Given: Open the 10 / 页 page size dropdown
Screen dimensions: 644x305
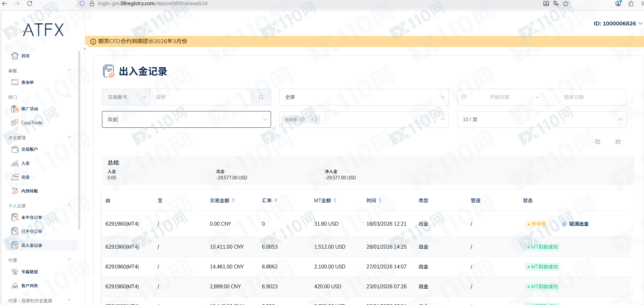Looking at the screenshot, I should pyautogui.click(x=541, y=119).
